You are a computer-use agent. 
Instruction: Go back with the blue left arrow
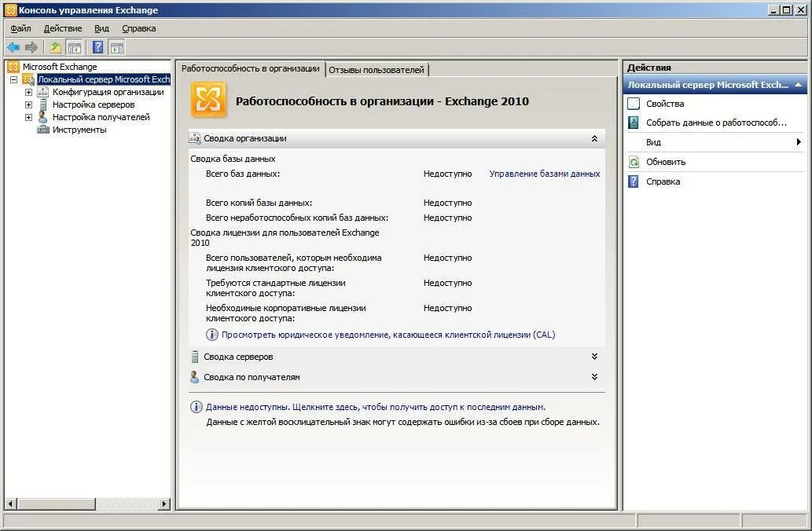pyautogui.click(x=13, y=48)
